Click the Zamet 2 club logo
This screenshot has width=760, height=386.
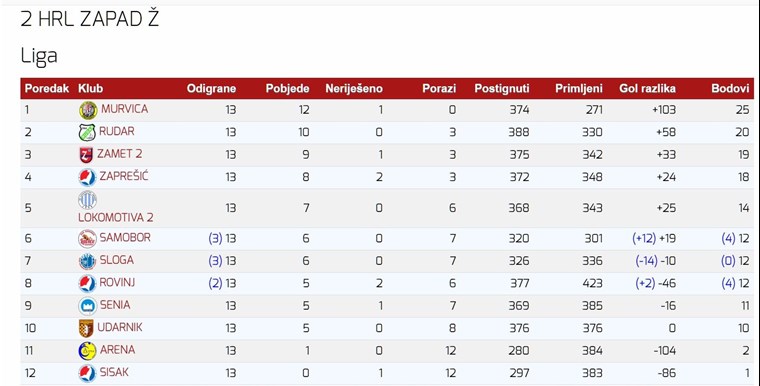86,155
